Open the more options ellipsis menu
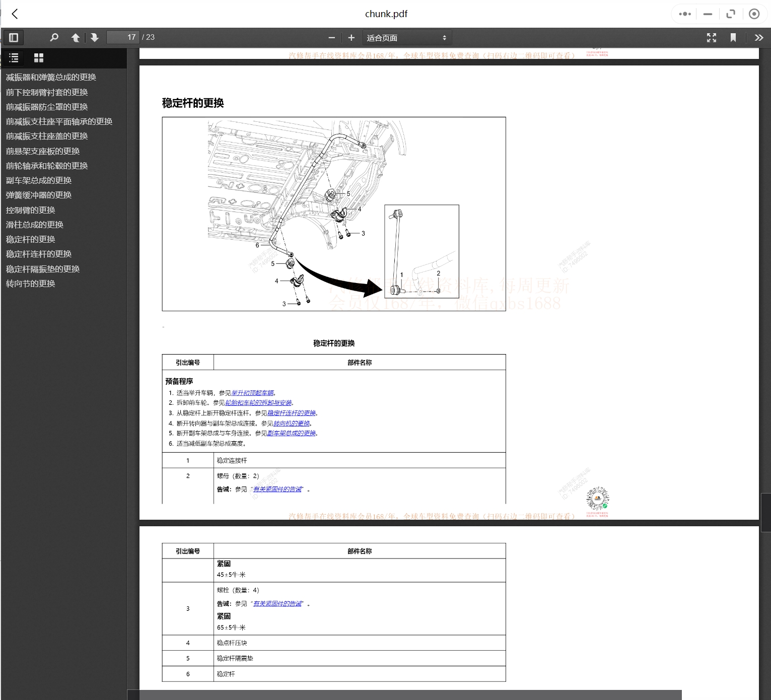Screen dimensions: 771x700 click(684, 14)
